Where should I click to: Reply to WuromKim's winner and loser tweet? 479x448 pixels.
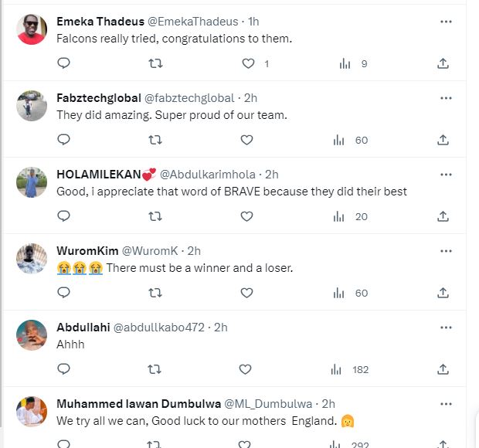tap(64, 293)
